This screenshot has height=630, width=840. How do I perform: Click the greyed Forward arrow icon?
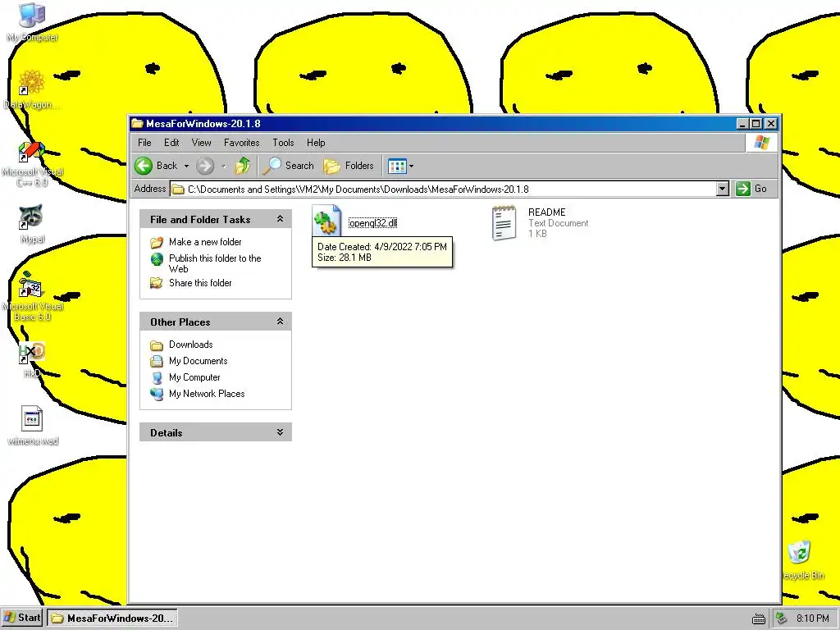(204, 166)
